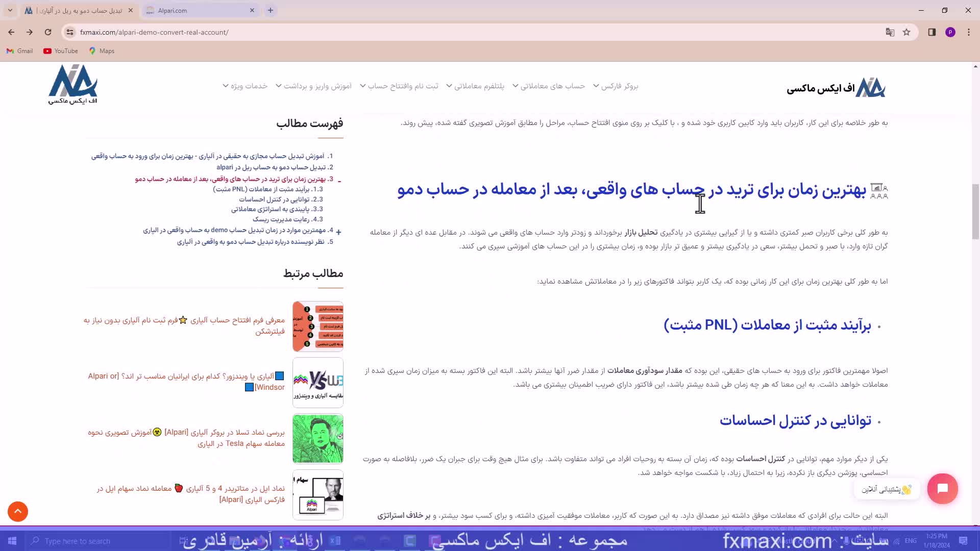Click the Alpari vs Windsor thumbnail
The height and width of the screenshot is (551, 980).
pos(318,382)
